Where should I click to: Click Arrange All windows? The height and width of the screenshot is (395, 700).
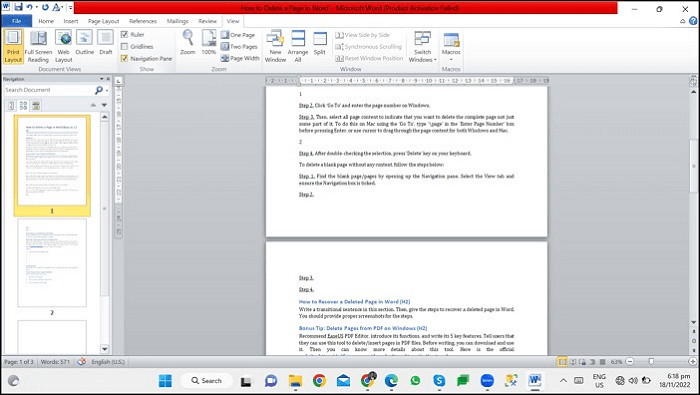(x=298, y=46)
